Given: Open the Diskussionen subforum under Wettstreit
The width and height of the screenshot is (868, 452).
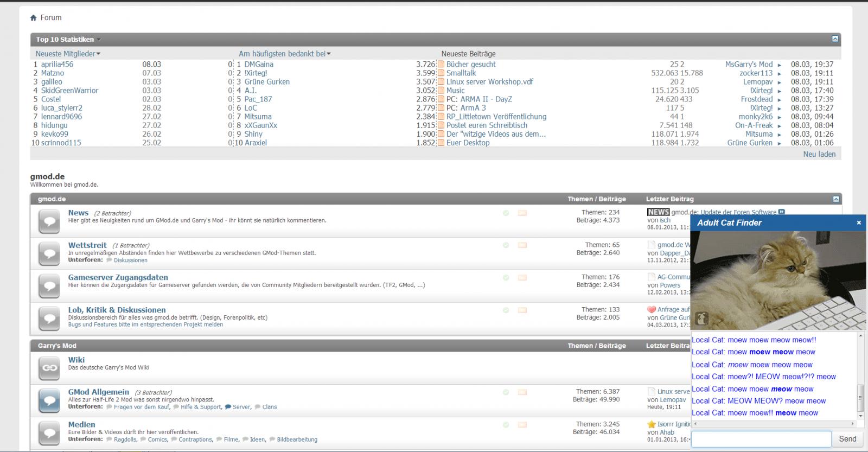Looking at the screenshot, I should click(x=130, y=260).
